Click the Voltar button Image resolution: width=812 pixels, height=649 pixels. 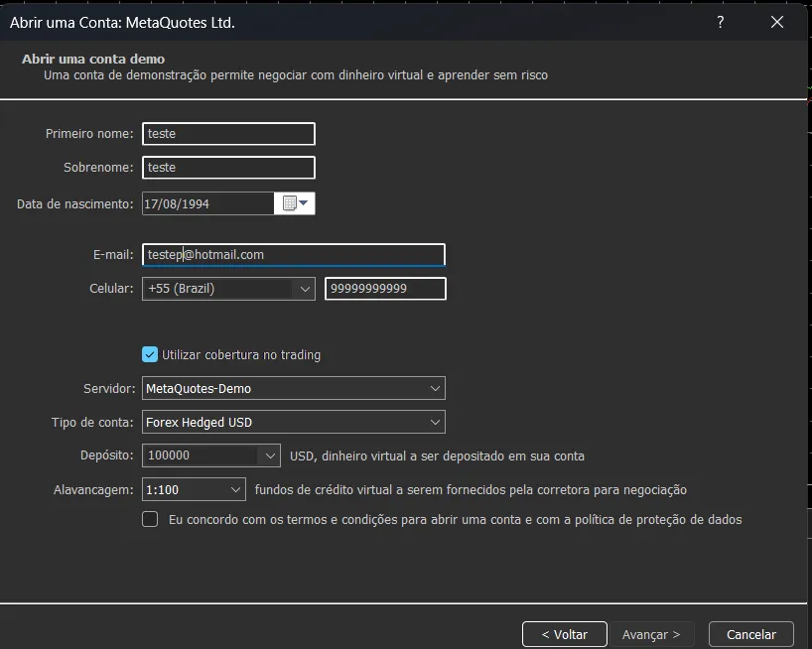565,634
